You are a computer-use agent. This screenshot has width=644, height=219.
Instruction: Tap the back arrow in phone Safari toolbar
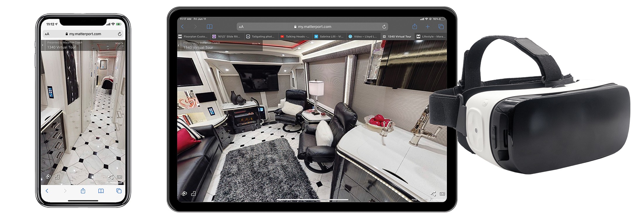(x=47, y=191)
